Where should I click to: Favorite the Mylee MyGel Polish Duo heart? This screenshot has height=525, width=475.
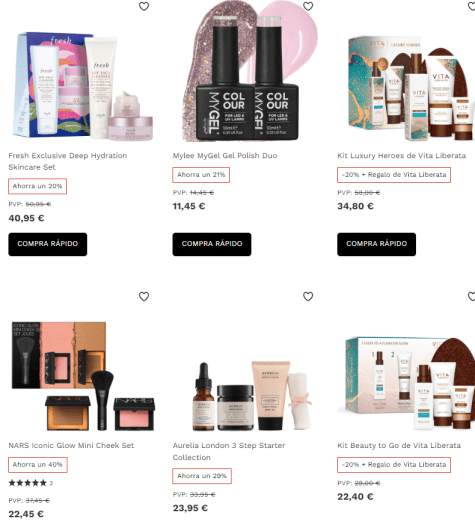click(308, 6)
